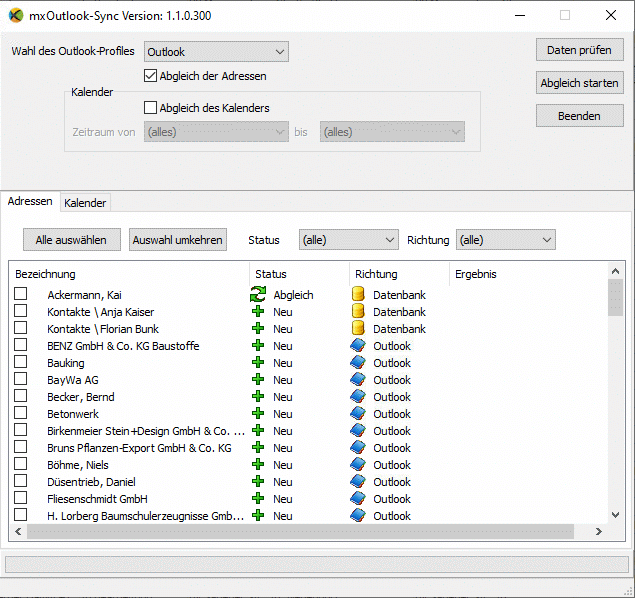Image resolution: width=635 pixels, height=598 pixels.
Task: Open the Outlook profile dropdown
Action: click(x=216, y=52)
